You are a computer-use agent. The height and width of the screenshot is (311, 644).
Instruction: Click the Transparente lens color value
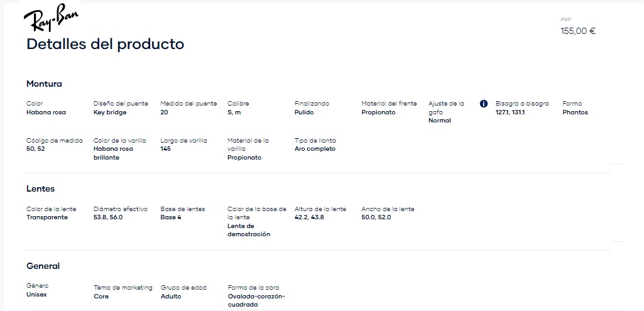(x=47, y=217)
